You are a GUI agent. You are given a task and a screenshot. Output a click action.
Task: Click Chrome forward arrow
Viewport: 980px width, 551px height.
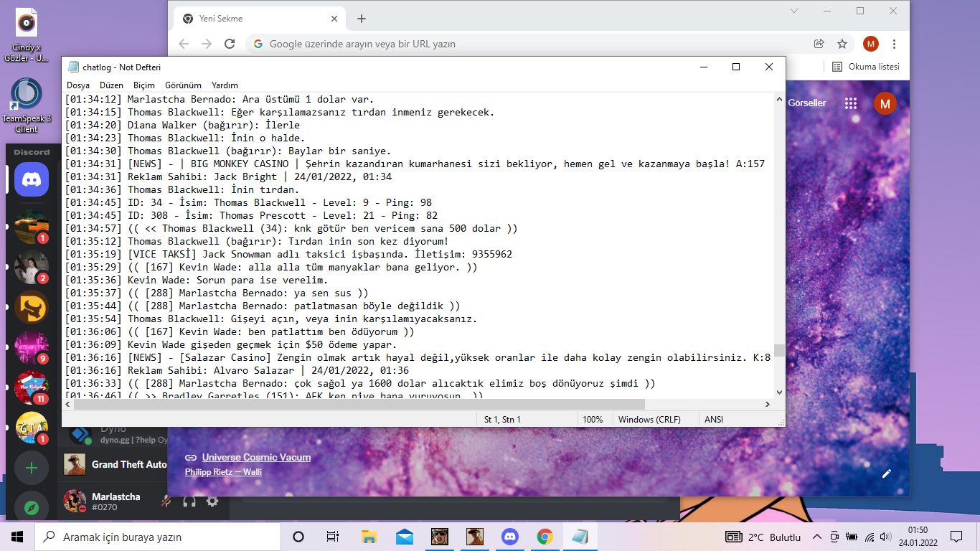coord(207,44)
